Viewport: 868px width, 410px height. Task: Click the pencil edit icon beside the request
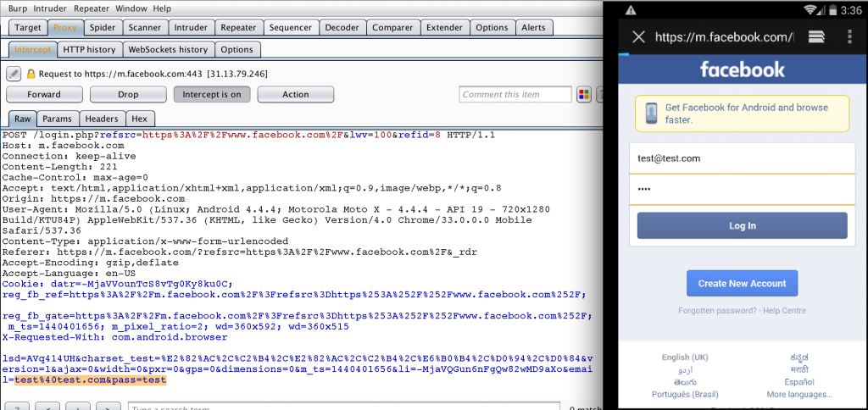[14, 74]
